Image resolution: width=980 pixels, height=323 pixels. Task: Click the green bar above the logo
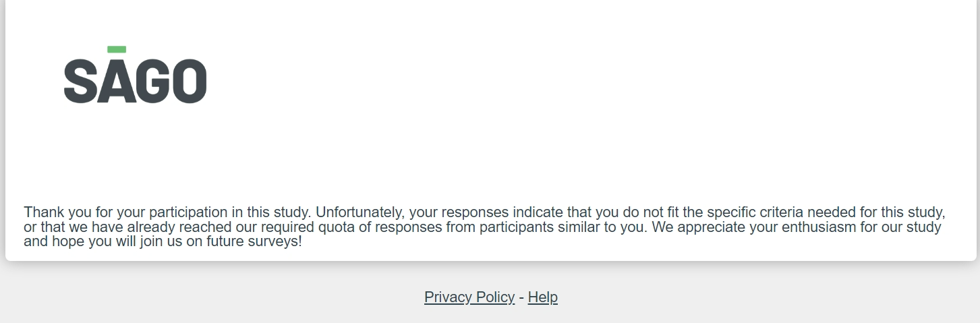pos(117,49)
